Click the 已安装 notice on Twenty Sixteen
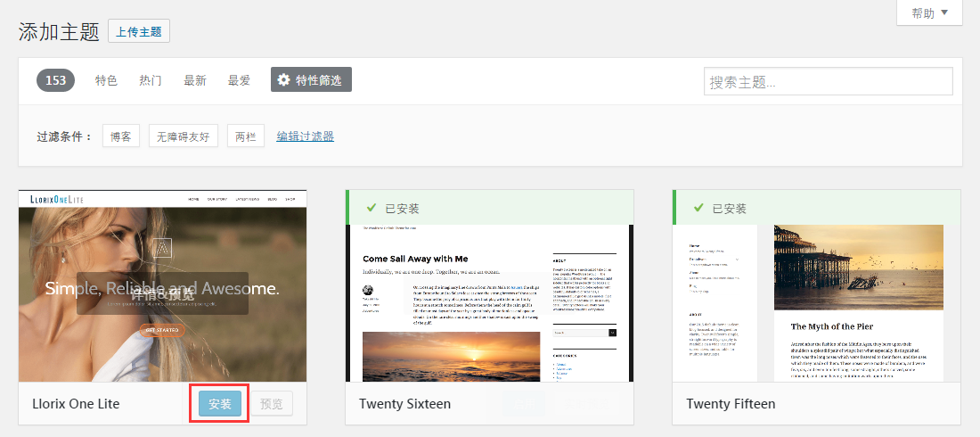Screen dimensions: 980x437 489,207
